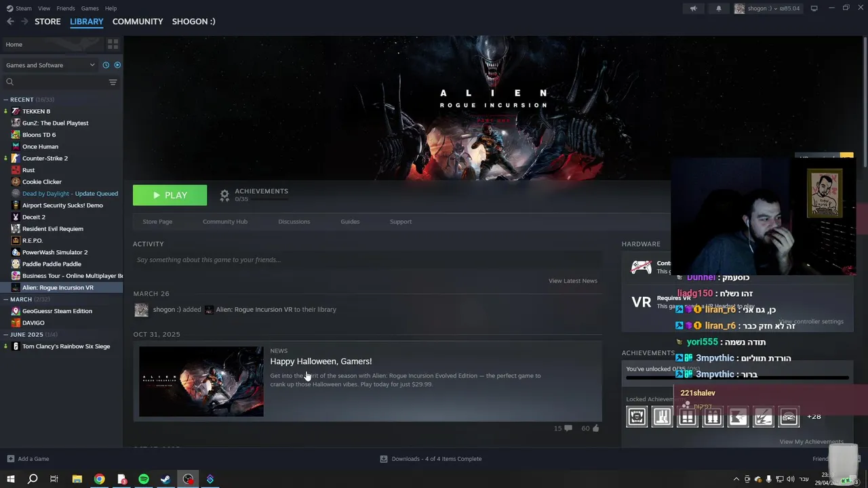Viewport: 868px width, 488px height.
Task: Open the library advanced filter options
Action: pos(113,82)
